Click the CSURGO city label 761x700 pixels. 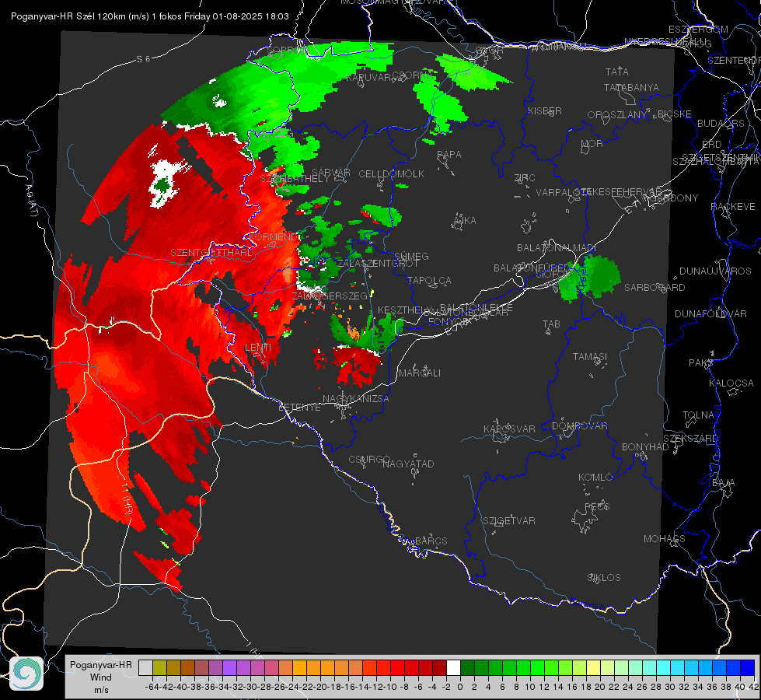tap(369, 460)
